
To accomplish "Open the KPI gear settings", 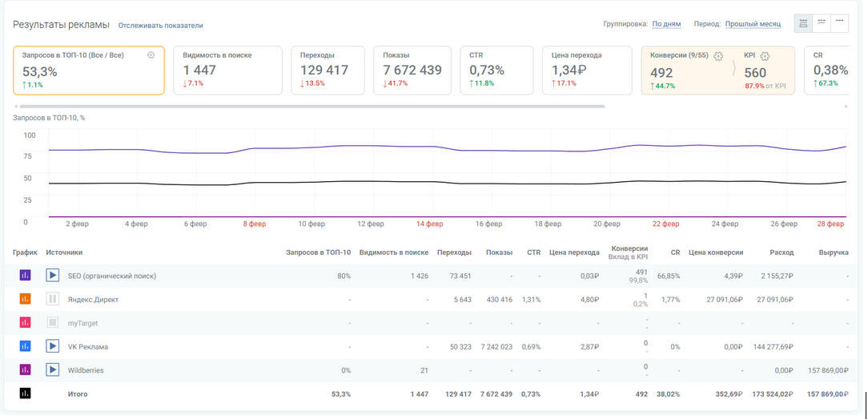I will click(x=765, y=56).
